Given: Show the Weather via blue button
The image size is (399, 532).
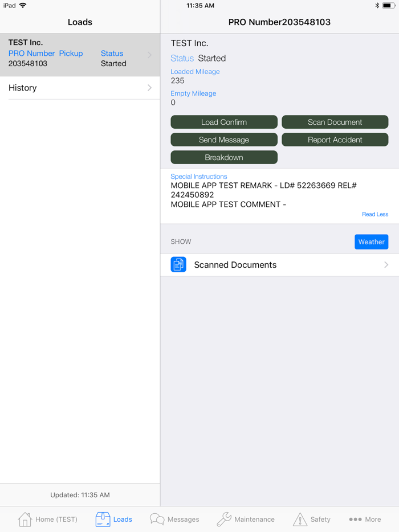Looking at the screenshot, I should pos(372,242).
